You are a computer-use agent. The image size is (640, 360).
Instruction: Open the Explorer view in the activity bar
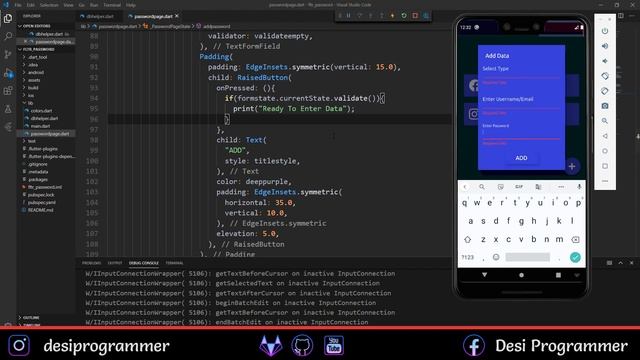[x=8, y=18]
